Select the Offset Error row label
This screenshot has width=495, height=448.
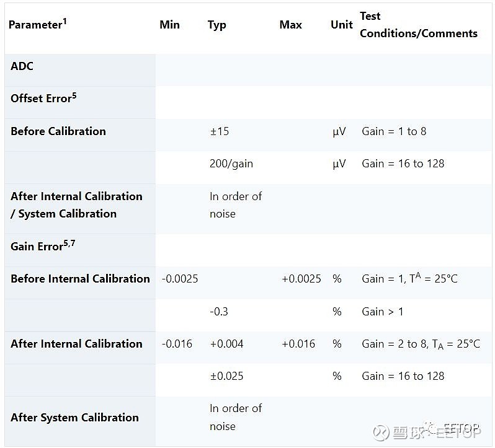pos(43,98)
